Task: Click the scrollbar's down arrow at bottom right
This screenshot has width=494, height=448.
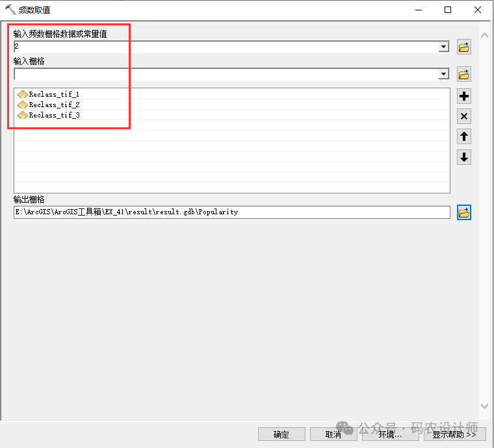Action: pos(484,406)
